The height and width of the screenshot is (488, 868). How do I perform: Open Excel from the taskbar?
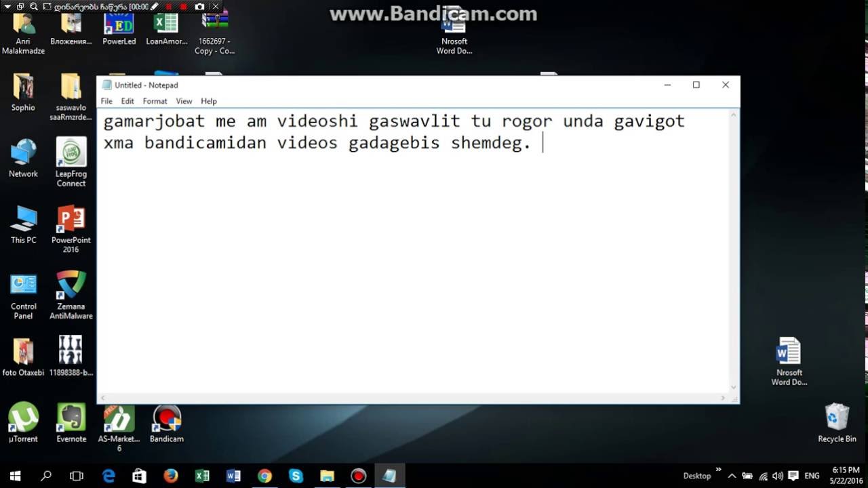(x=202, y=476)
